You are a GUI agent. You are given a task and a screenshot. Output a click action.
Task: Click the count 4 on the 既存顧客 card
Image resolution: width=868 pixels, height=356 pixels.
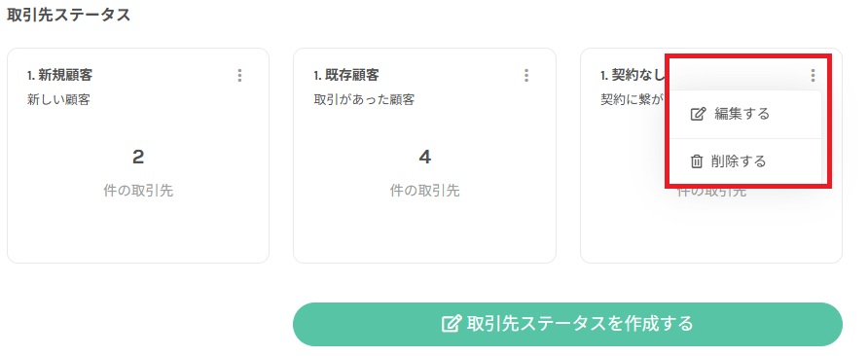tap(424, 158)
